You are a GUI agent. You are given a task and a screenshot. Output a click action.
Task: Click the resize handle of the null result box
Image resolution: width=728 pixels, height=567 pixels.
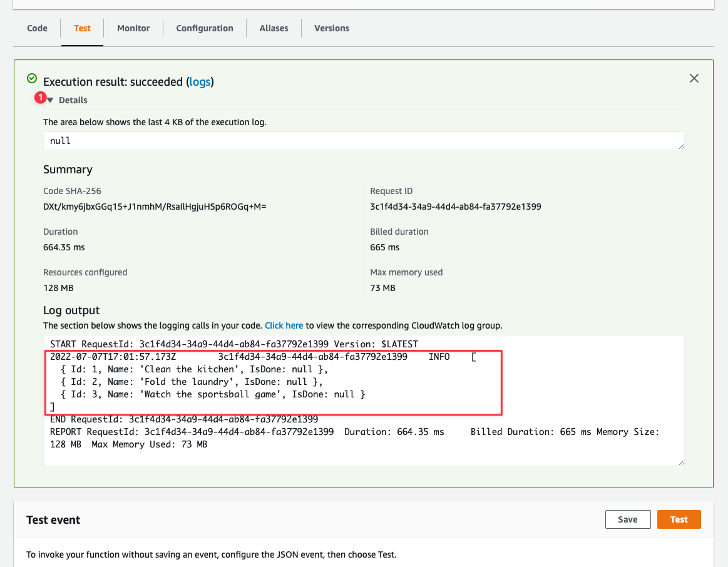(681, 146)
